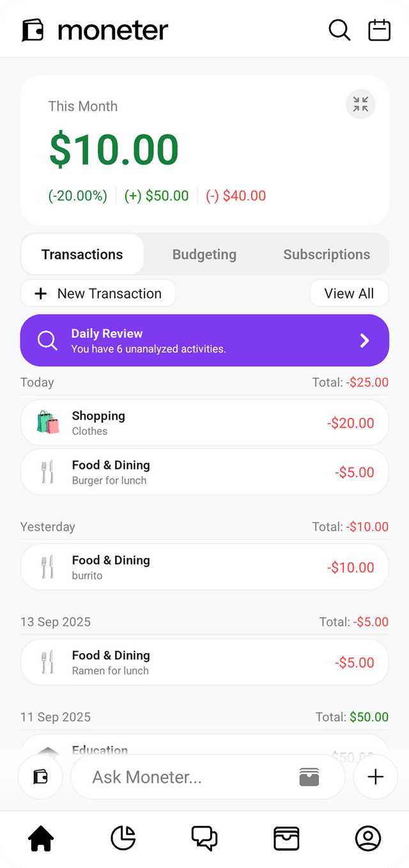
Task: Open the calendar icon in header
Action: click(x=379, y=30)
